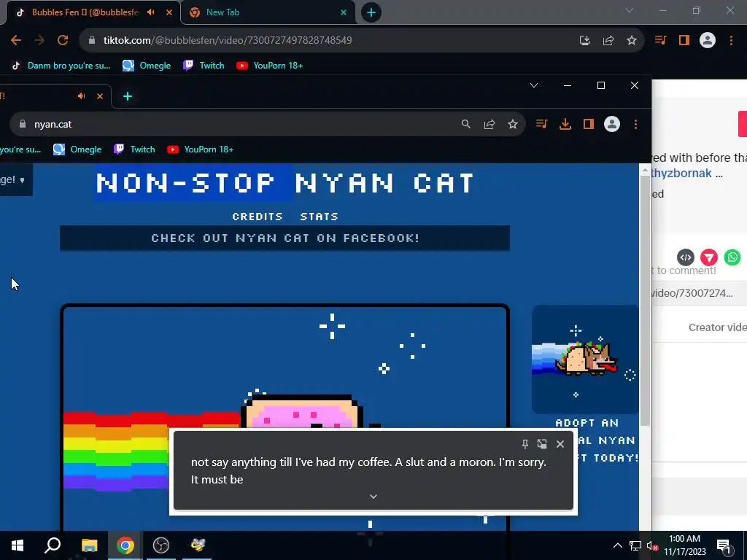Close the New Tab tab
This screenshot has height=560, width=747.
tap(344, 12)
